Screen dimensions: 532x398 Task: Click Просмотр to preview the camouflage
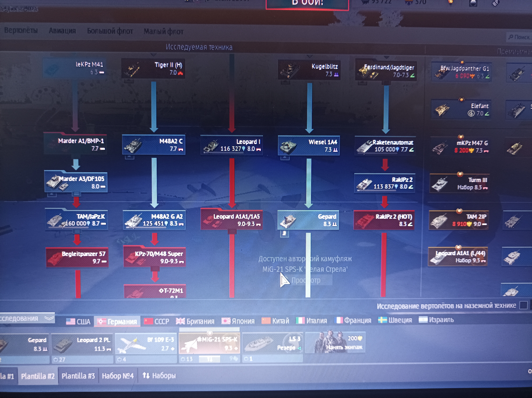[306, 280]
